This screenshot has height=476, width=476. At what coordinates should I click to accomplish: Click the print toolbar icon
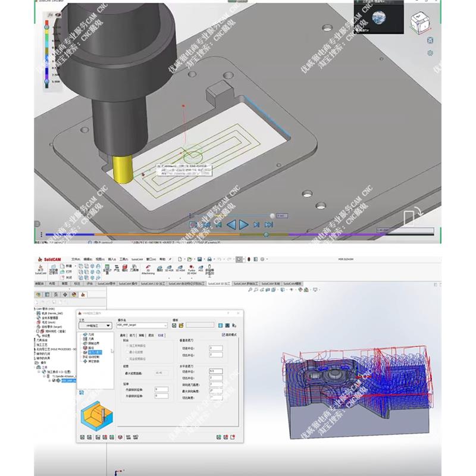click(x=209, y=259)
